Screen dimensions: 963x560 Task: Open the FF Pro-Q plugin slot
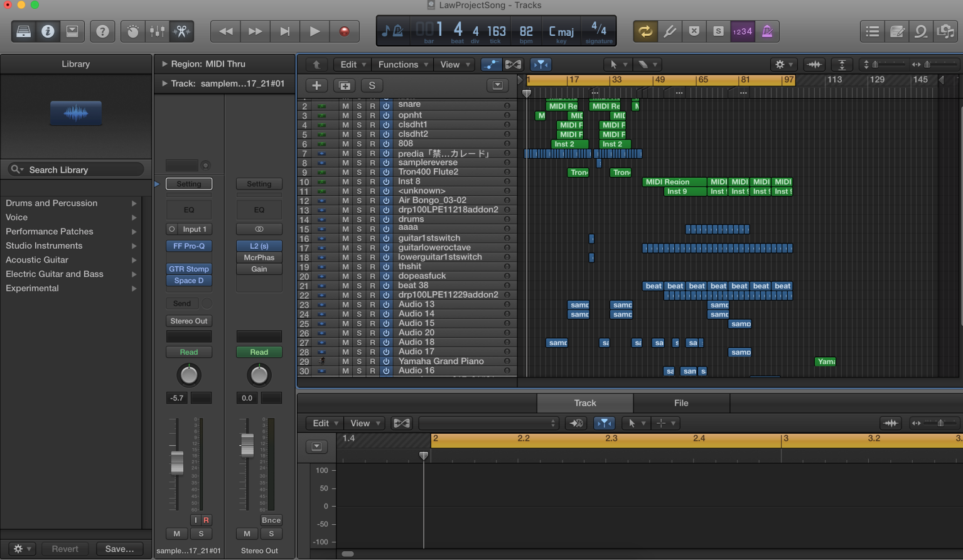coord(189,246)
